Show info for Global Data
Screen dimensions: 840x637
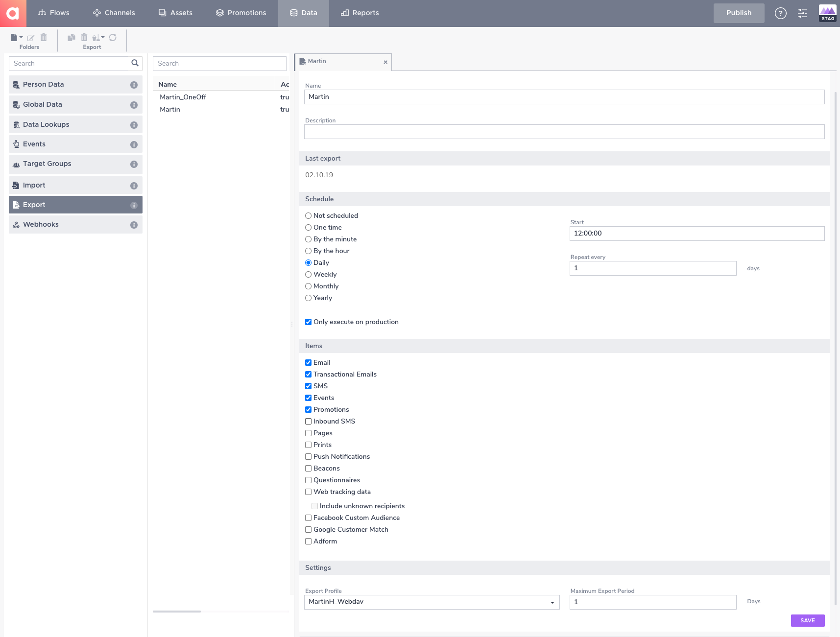[134, 105]
